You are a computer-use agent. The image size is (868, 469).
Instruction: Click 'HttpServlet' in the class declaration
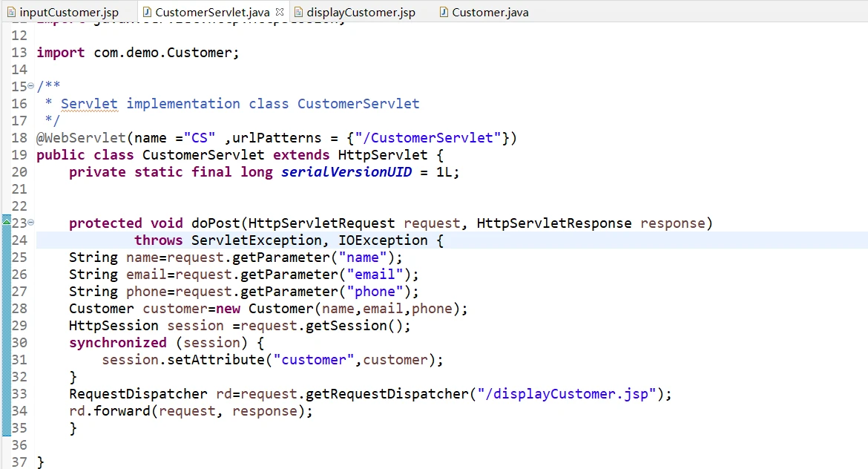point(383,155)
